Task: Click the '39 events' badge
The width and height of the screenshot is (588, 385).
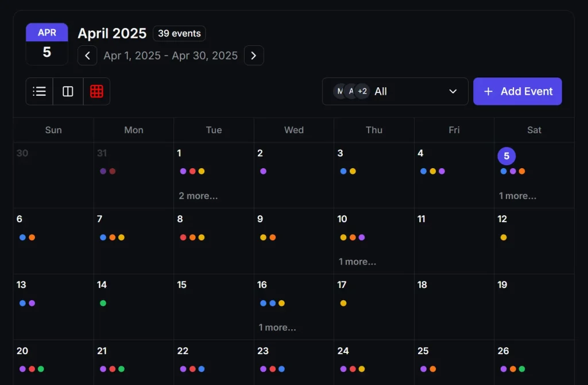Action: pyautogui.click(x=179, y=34)
